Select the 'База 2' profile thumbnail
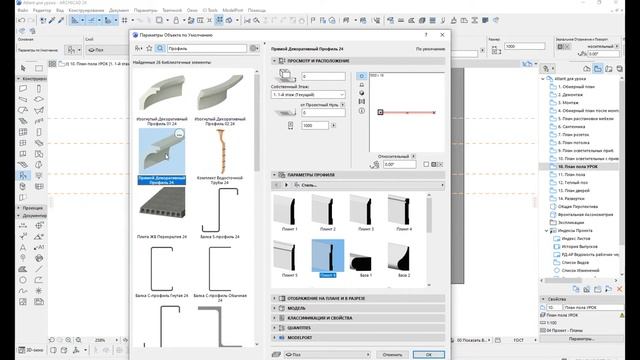The width and height of the screenshot is (640, 360). coord(404,260)
